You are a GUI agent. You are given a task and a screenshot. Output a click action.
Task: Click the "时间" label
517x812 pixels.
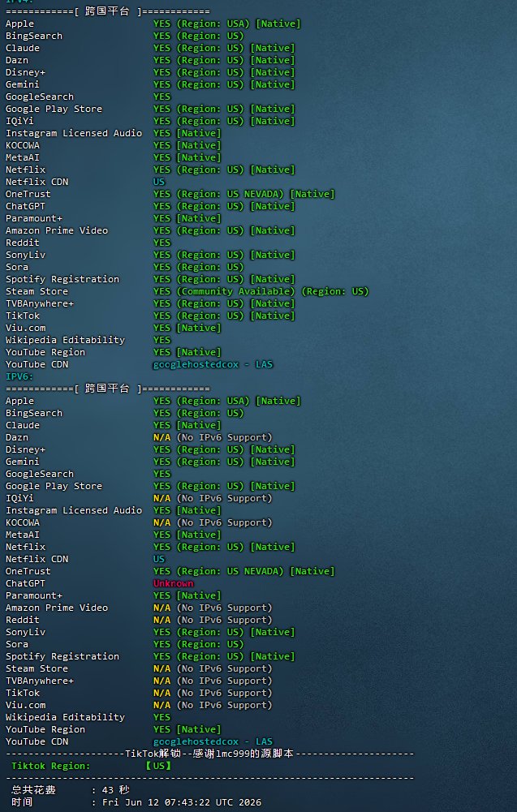pyautogui.click(x=22, y=802)
